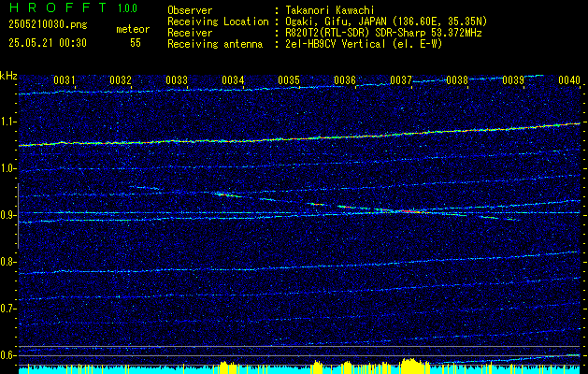Click the 1.1 kHz axis label

pyautogui.click(x=7, y=122)
